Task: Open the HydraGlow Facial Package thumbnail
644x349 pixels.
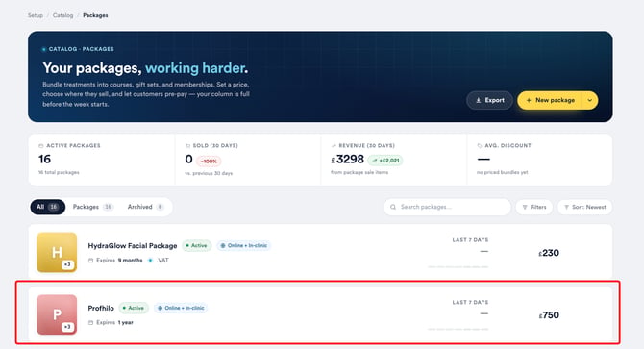Action: tap(57, 253)
